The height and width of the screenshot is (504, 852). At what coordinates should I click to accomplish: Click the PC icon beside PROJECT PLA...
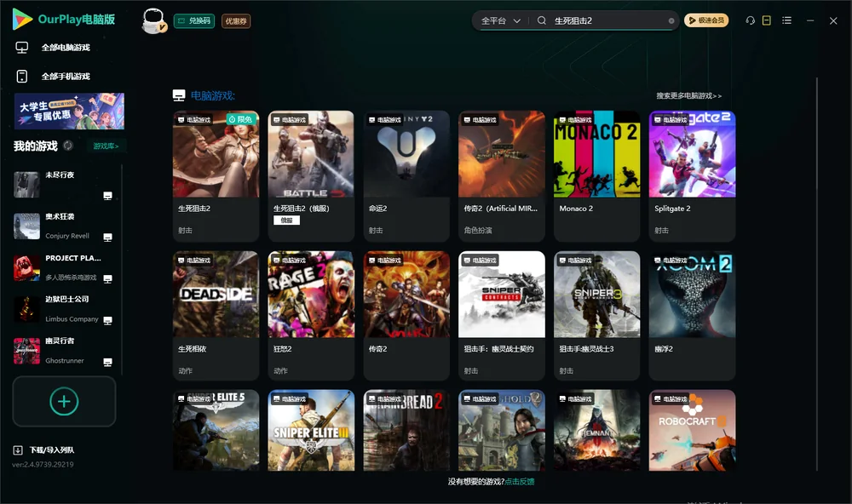(107, 279)
